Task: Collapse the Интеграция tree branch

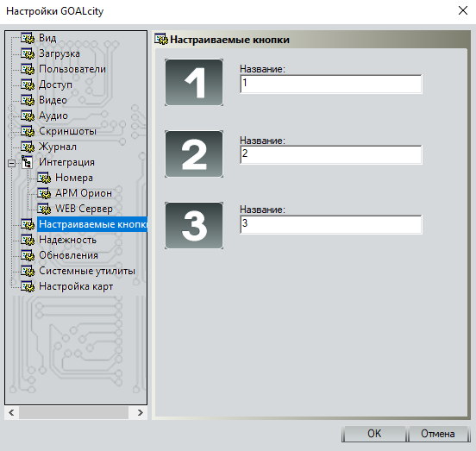Action: 11,163
